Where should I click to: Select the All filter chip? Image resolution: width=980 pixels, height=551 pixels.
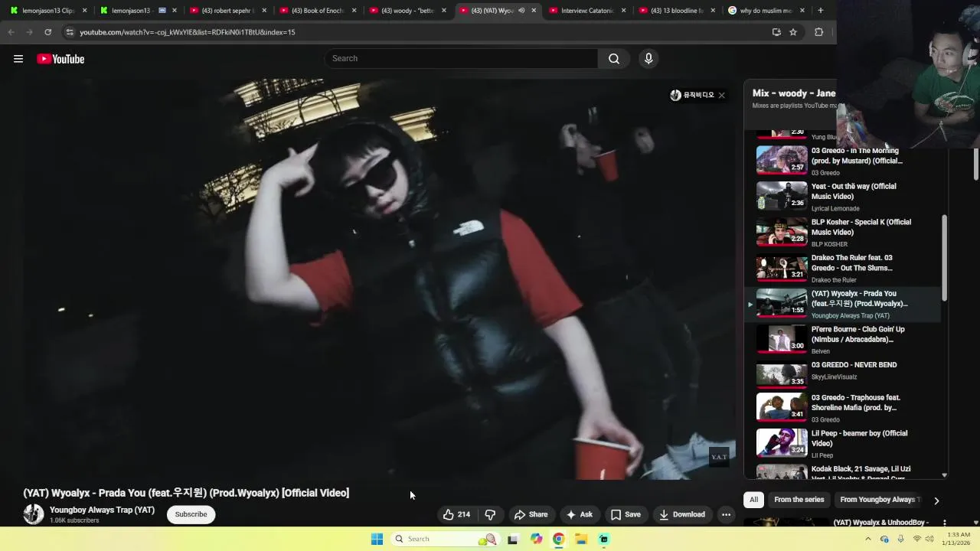click(753, 500)
